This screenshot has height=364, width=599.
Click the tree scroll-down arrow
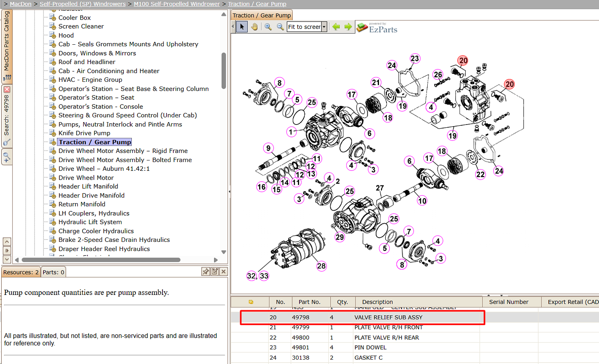tap(224, 252)
